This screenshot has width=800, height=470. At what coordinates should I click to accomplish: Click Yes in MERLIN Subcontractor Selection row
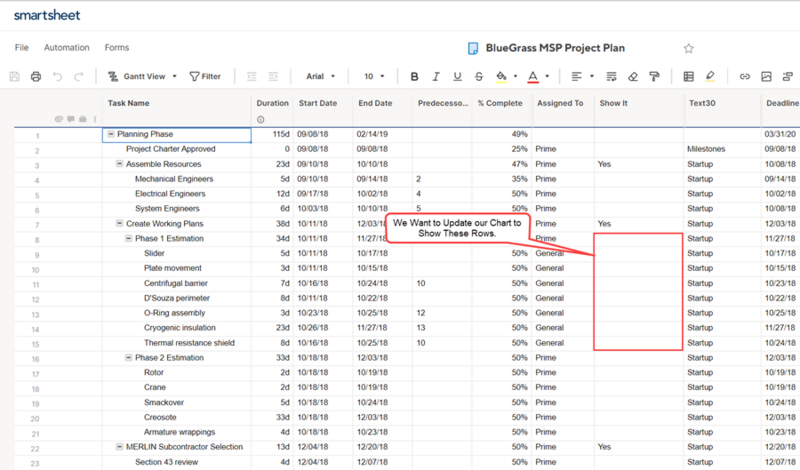pos(604,447)
